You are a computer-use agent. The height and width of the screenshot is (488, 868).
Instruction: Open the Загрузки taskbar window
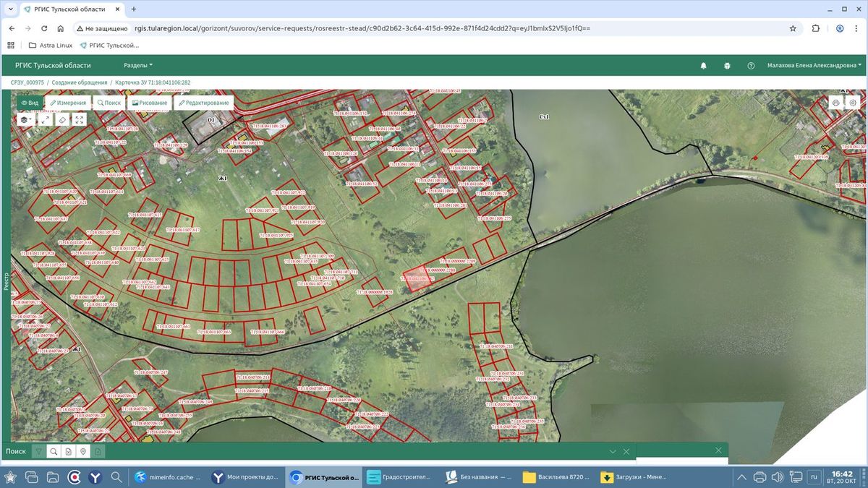(x=633, y=477)
